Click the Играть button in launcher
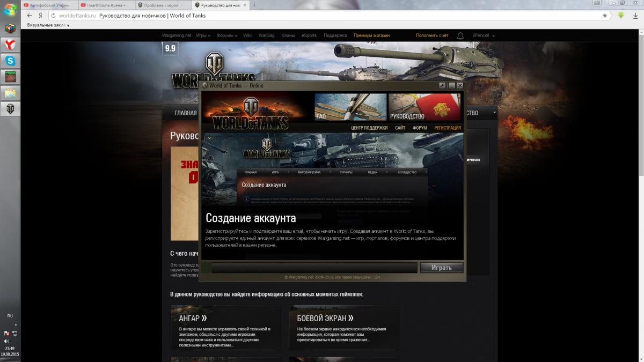The image size is (644, 362). pos(442,268)
